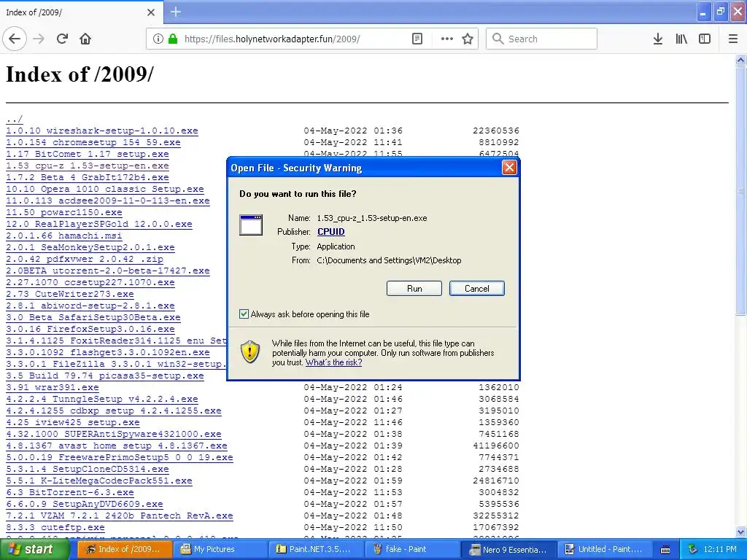Download ccsetup227.1070.exe link
The image size is (747, 560).
tap(90, 282)
